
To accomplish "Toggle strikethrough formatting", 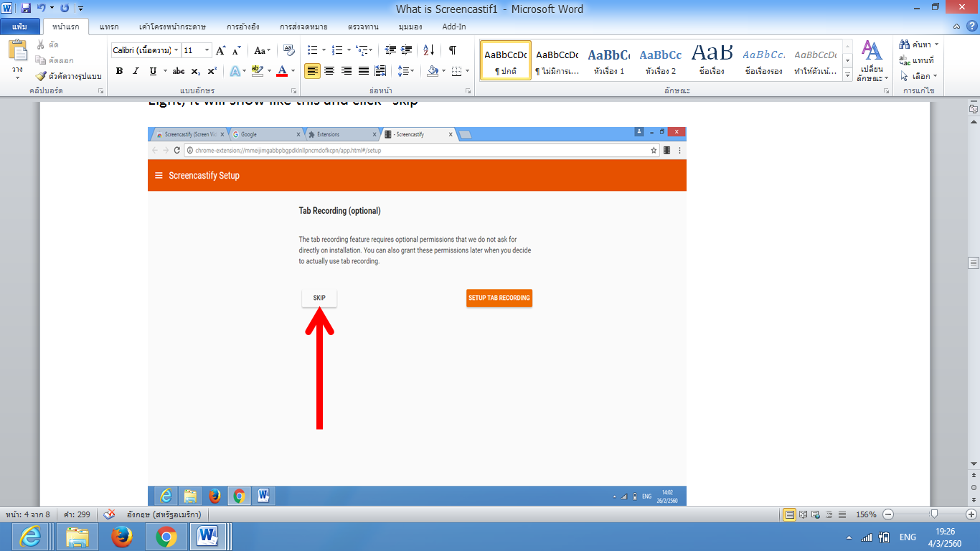I will [179, 71].
